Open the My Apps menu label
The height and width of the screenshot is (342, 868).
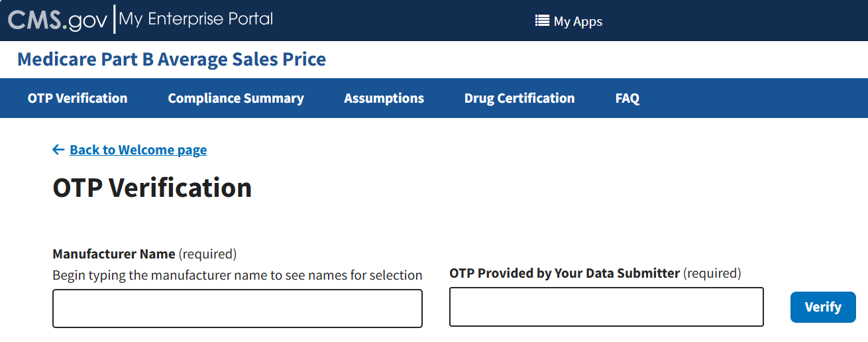pos(578,21)
